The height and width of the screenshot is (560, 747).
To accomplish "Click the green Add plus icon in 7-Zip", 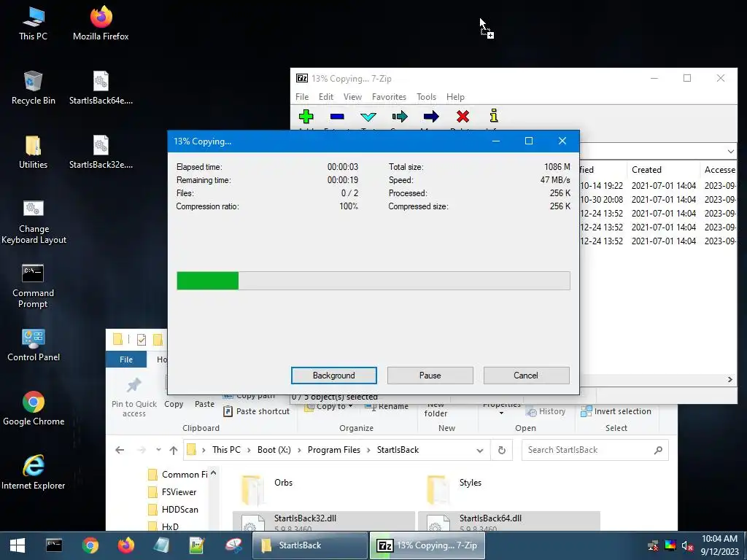I will (306, 116).
